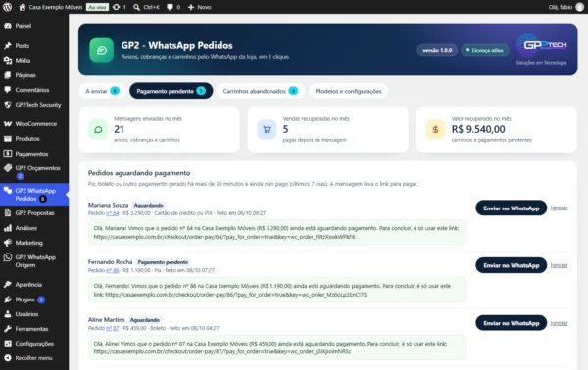Image resolution: width=588 pixels, height=370 pixels.
Task: Send WhatsApp message to Fernando Rocha
Action: tap(512, 265)
